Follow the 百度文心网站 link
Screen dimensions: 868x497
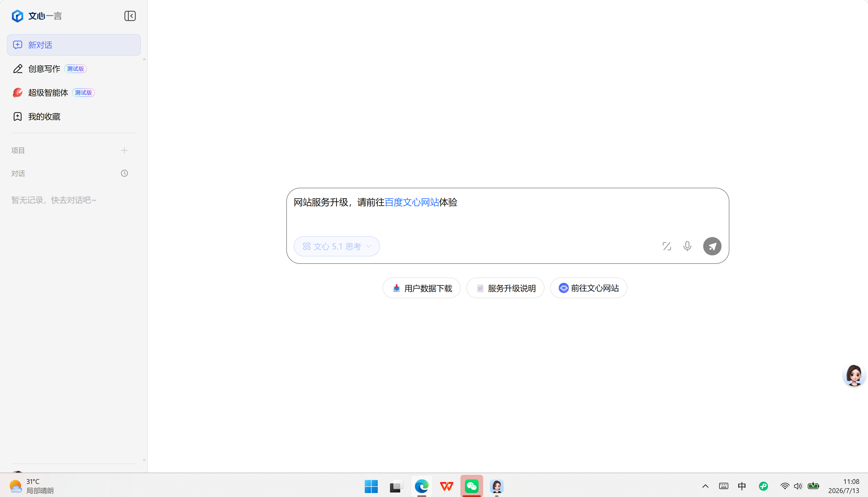[412, 202]
